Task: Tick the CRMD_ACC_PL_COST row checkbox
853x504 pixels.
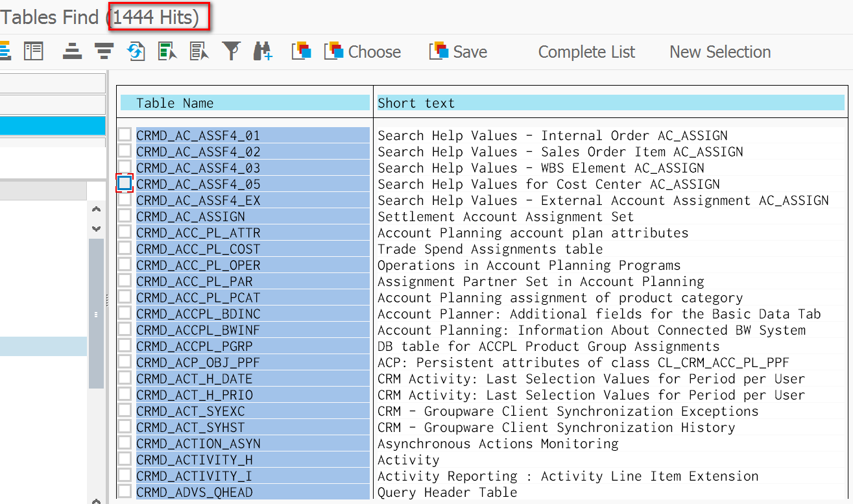Action: tap(125, 248)
